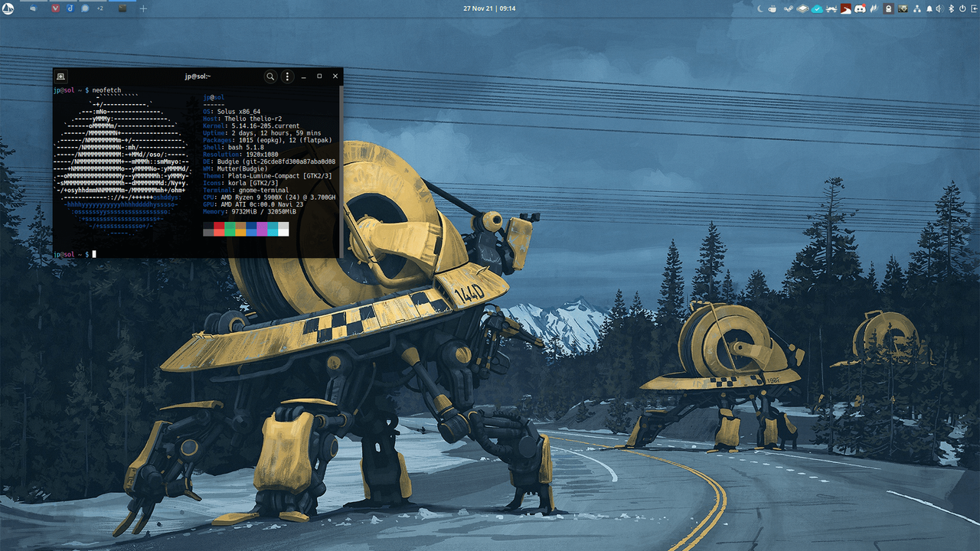Viewport: 980px width, 551px height.
Task: Open the blue J application in taskbar
Action: point(70,8)
